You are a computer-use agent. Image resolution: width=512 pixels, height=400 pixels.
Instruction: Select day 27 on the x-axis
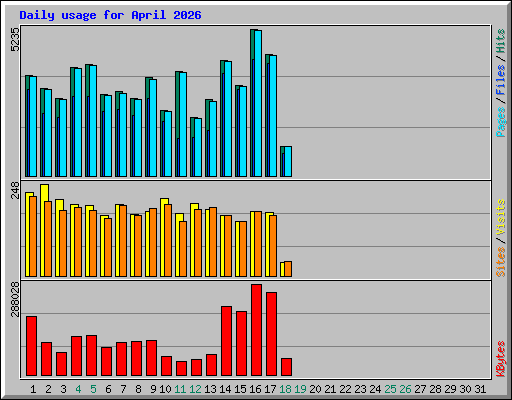[420, 389]
